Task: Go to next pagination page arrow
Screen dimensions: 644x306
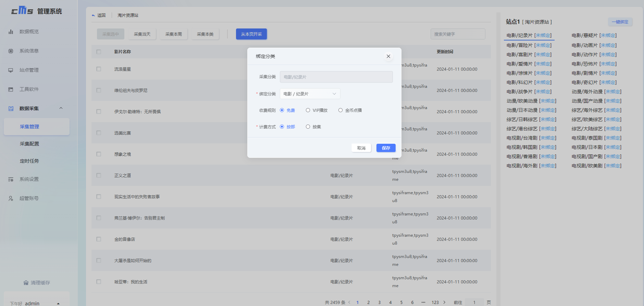Action: tap(444, 302)
